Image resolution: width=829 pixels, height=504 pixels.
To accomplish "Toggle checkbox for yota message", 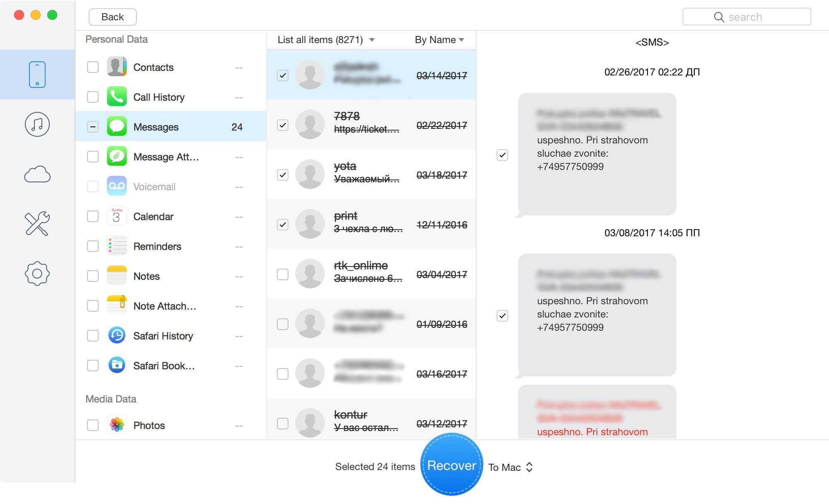I will pos(282,174).
